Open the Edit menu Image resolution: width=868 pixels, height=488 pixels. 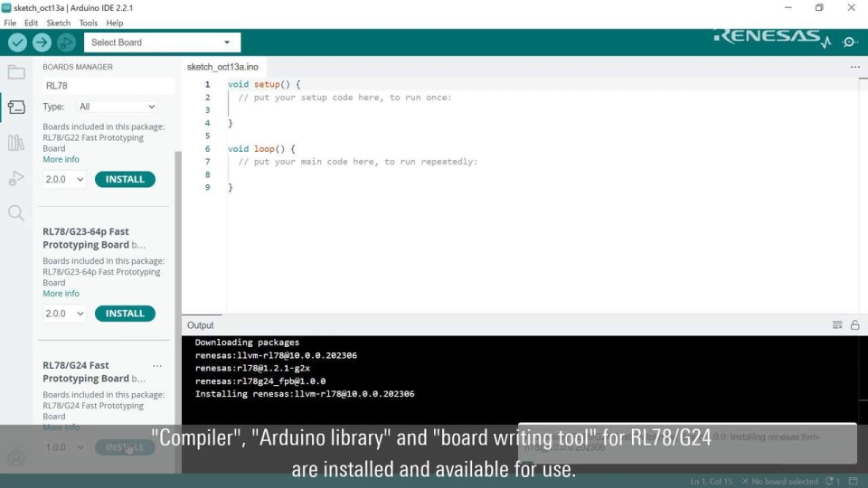[31, 23]
